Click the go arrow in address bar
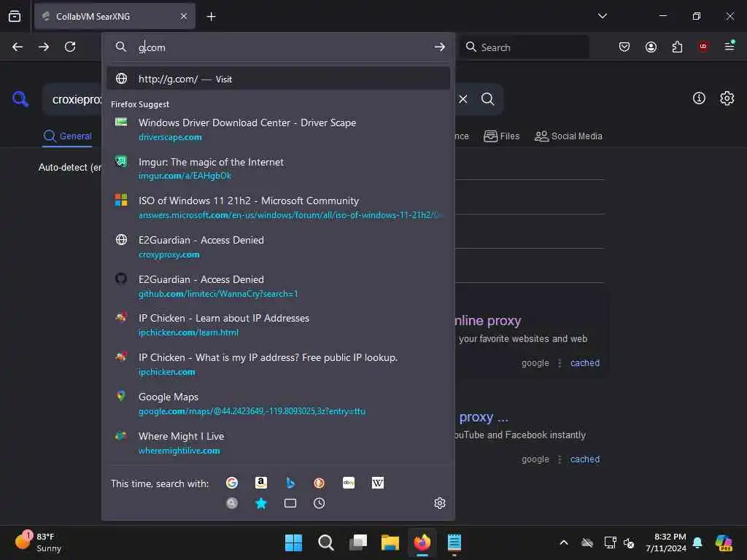747x560 pixels. (439, 47)
